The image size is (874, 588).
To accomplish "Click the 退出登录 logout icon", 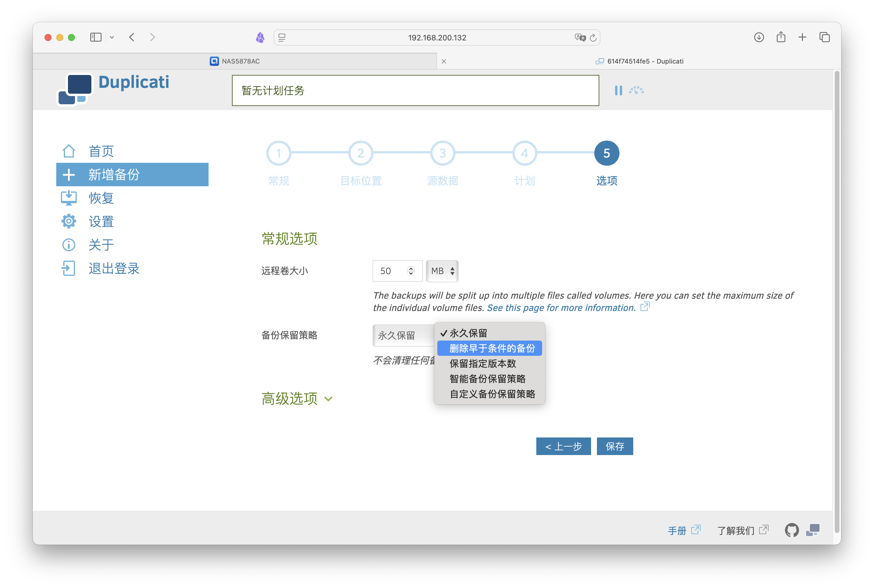I will (x=69, y=269).
